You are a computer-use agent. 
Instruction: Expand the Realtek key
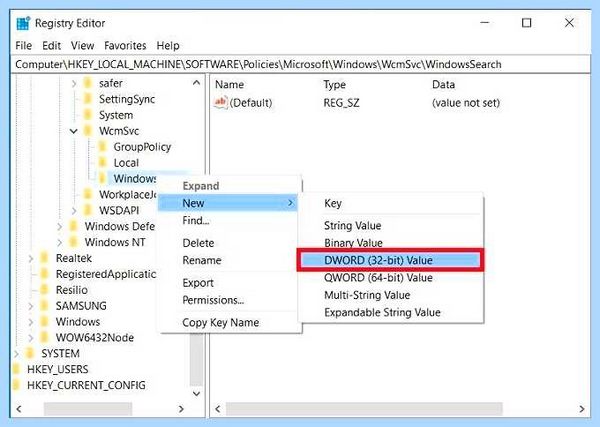[30, 259]
